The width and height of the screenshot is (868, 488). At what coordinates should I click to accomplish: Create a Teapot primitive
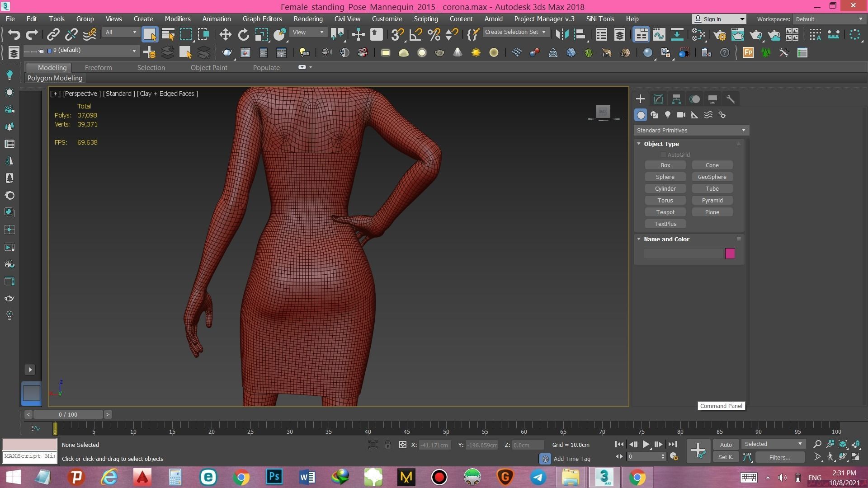pyautogui.click(x=665, y=212)
